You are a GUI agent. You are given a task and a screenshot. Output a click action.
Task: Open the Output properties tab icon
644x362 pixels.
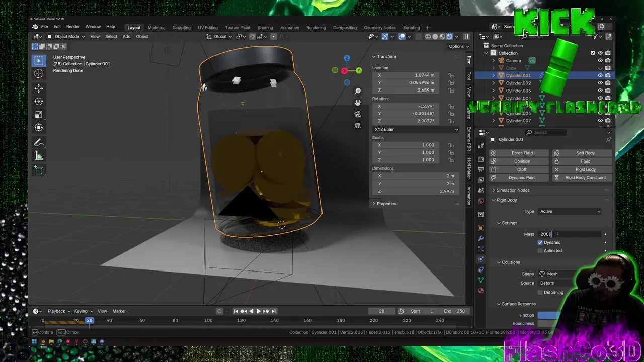[x=480, y=169]
